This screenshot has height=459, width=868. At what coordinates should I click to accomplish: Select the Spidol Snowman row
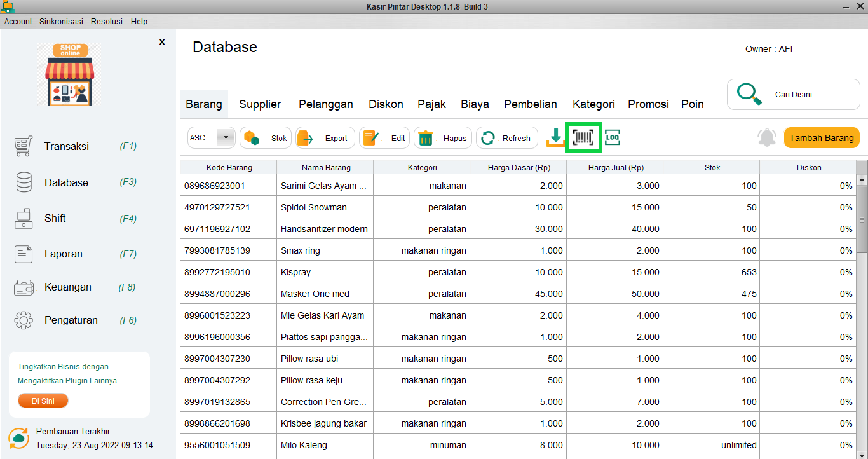[518, 207]
